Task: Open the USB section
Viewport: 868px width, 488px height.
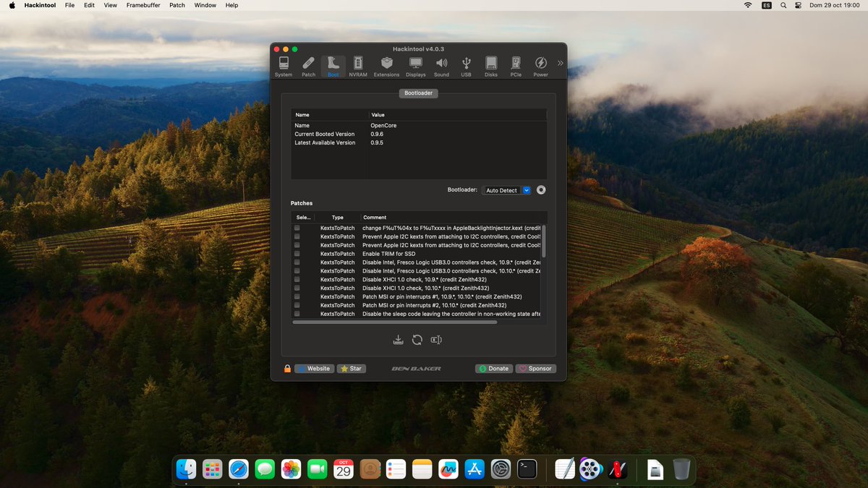Action: (x=466, y=66)
